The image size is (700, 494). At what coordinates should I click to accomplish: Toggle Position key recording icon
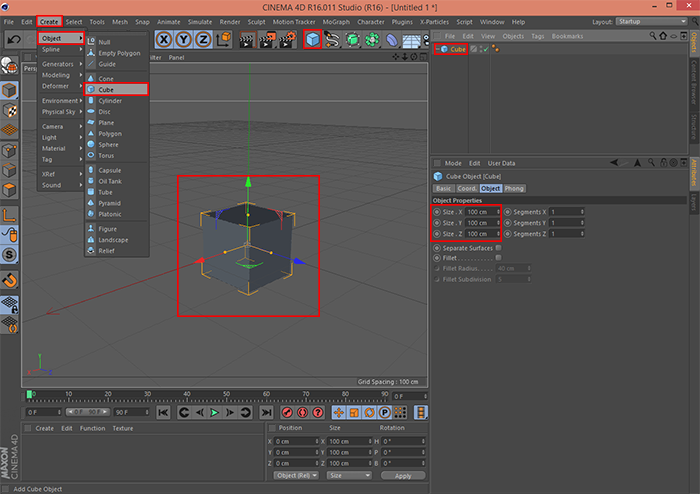(x=339, y=413)
